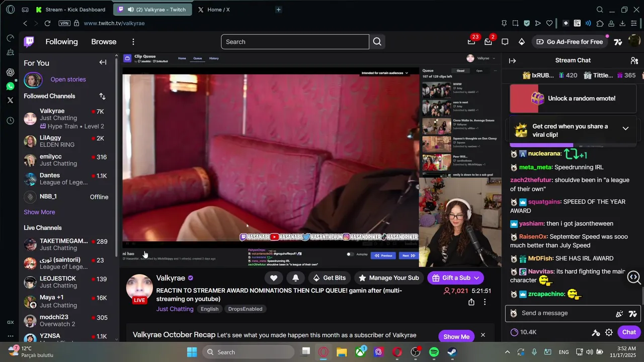Go to Following page

61,42
